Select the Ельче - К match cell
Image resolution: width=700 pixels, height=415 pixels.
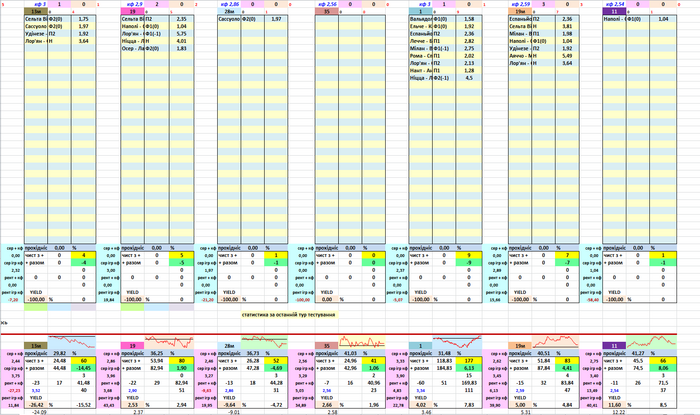421,26
